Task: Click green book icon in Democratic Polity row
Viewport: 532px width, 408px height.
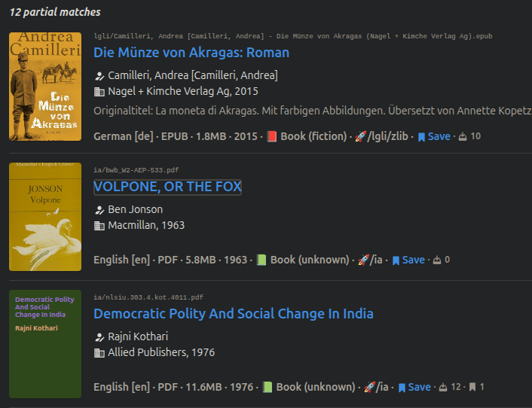Action: [268, 388]
